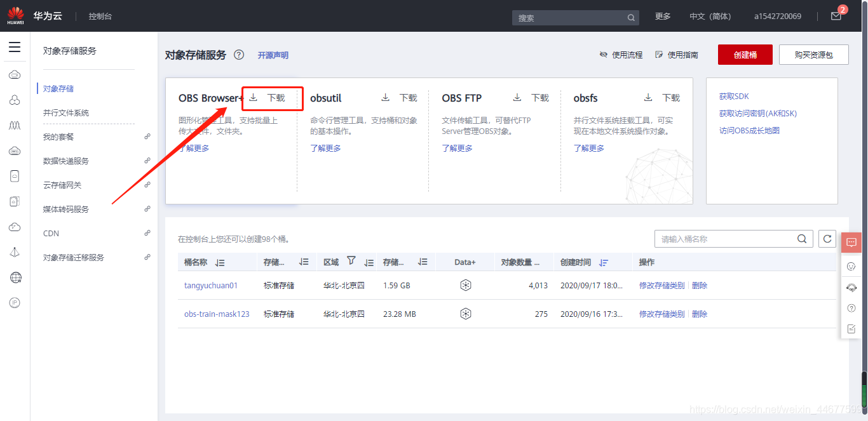The height and width of the screenshot is (421, 868).
Task: Download OBS Browser+ via 下载
Action: tap(276, 98)
